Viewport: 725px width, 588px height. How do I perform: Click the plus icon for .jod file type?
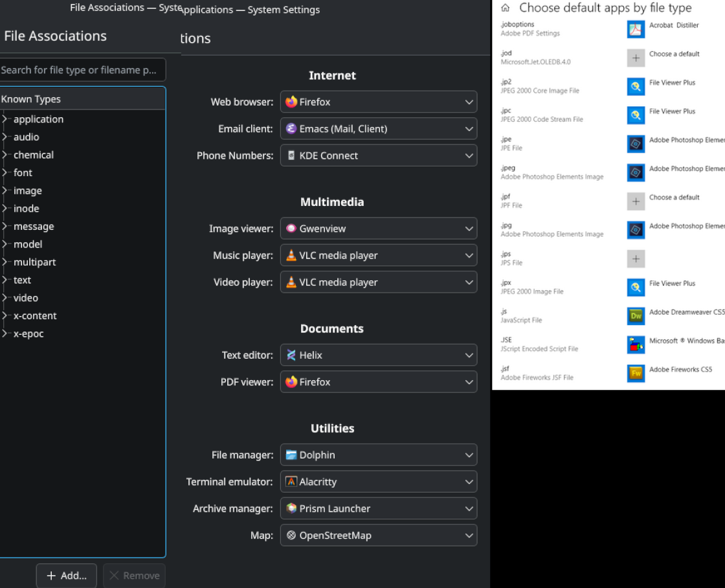pyautogui.click(x=636, y=58)
